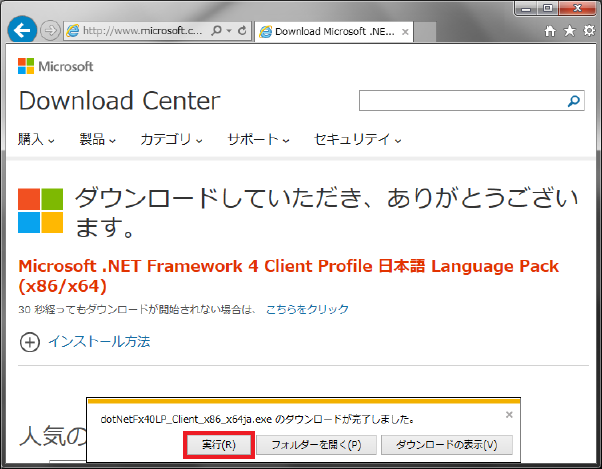Open favorites with the star icon
This screenshot has height=469, width=602.
tap(570, 31)
